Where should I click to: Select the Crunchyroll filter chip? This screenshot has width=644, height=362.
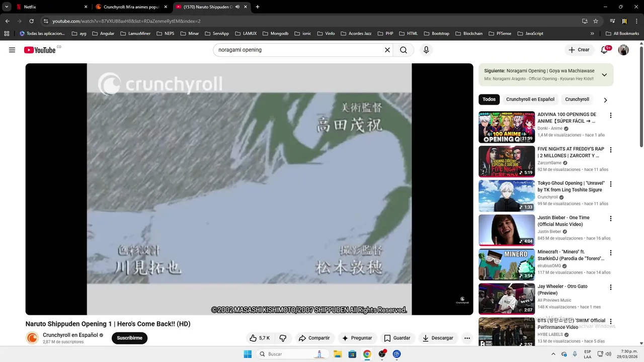coord(577,100)
